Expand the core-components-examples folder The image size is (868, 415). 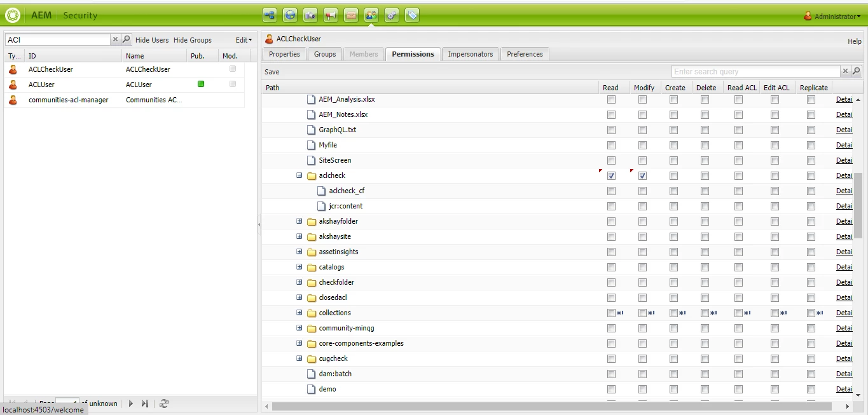click(299, 343)
